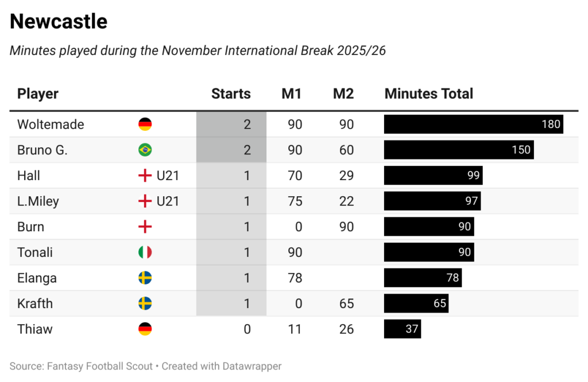This screenshot has height=382, width=588.
Task: Click the England flag beside Burn
Action: pyautogui.click(x=145, y=227)
